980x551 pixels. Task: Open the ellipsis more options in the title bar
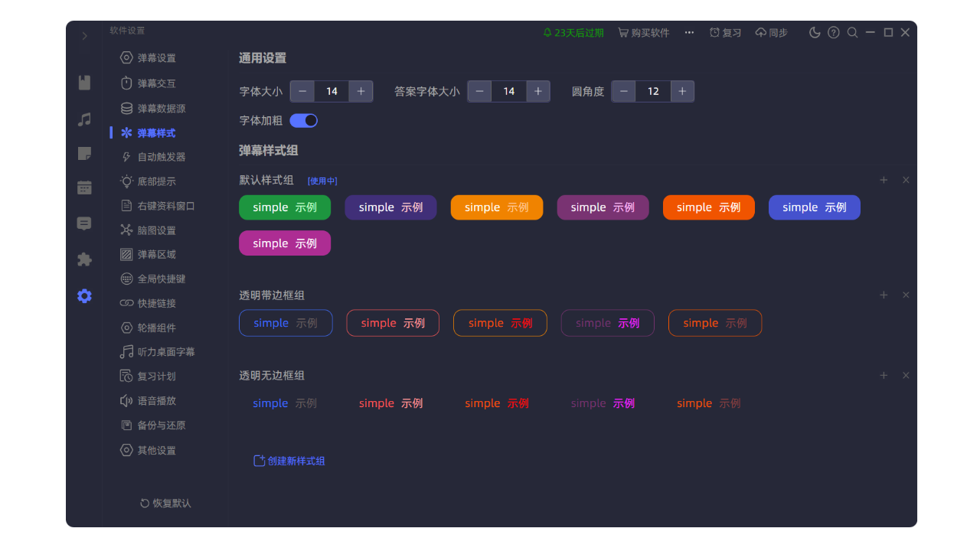(689, 32)
